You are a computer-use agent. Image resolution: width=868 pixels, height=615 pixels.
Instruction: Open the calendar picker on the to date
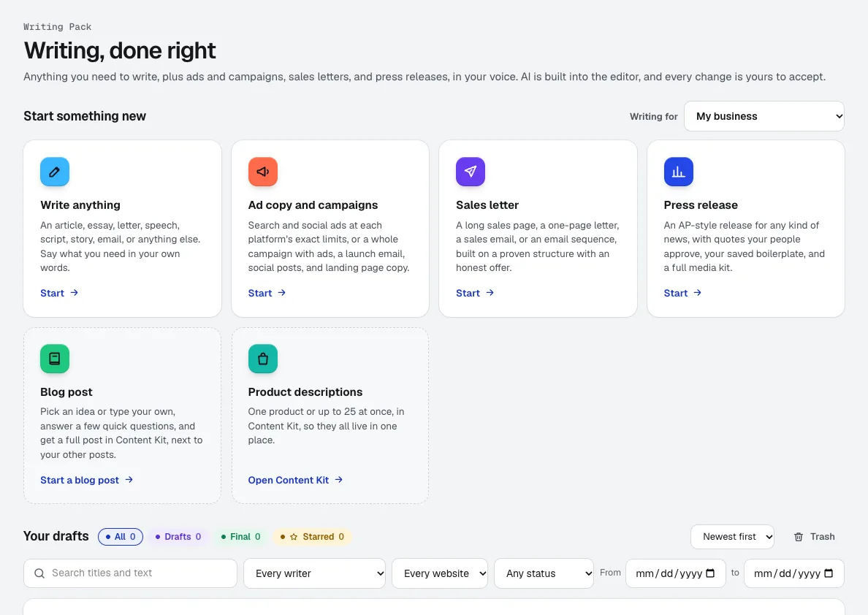coord(829,573)
